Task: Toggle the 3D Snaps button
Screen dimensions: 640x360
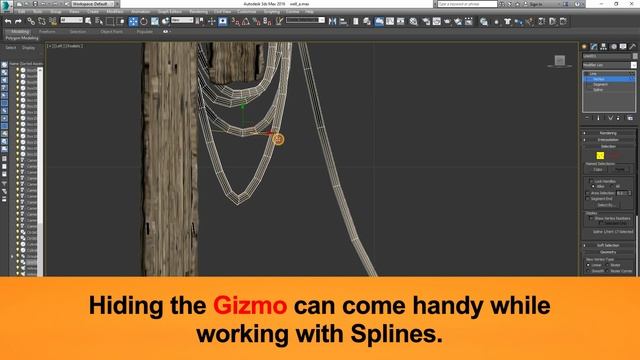Action: pyautogui.click(x=236, y=21)
